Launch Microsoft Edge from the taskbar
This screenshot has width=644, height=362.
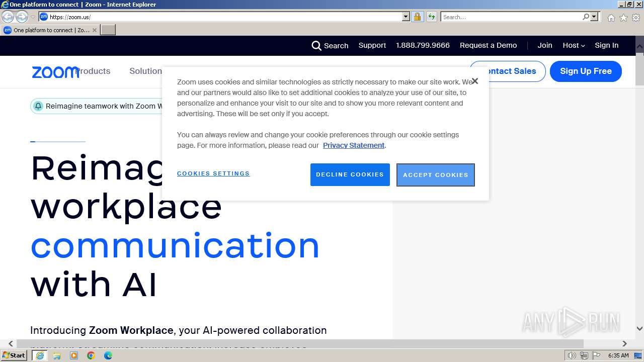(108, 355)
